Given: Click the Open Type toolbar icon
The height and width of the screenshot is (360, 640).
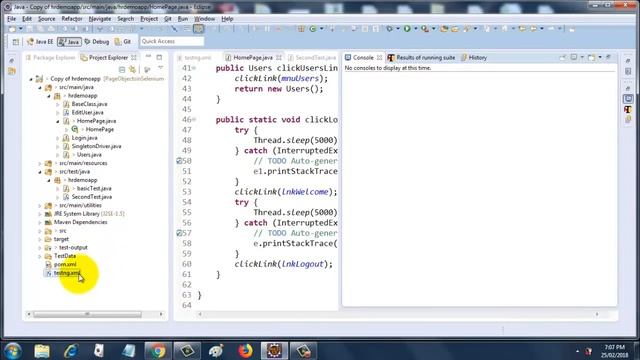Looking at the screenshot, I should (444, 29).
